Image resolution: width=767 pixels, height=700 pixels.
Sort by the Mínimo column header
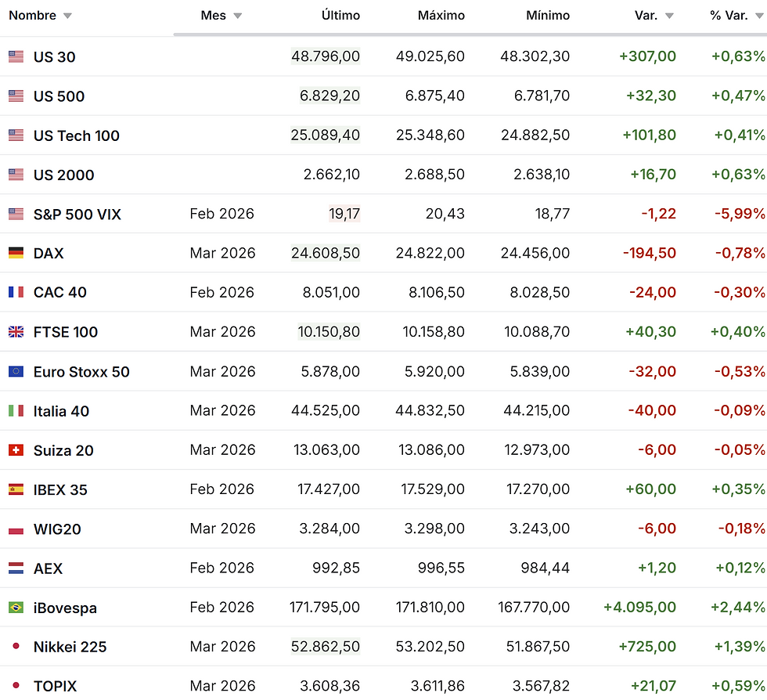tap(547, 16)
